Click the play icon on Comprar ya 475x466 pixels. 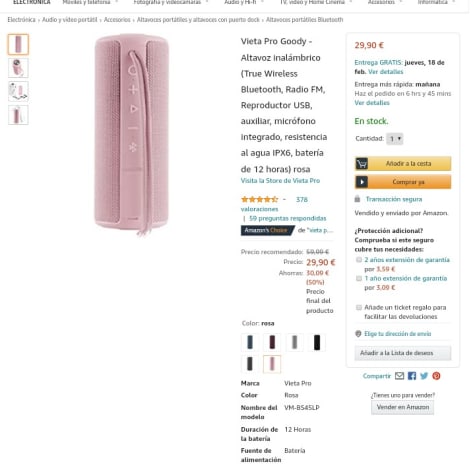click(x=362, y=182)
